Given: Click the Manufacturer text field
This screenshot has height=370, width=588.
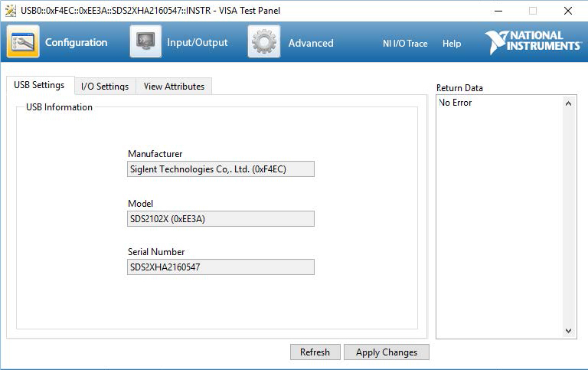Looking at the screenshot, I should 220,169.
